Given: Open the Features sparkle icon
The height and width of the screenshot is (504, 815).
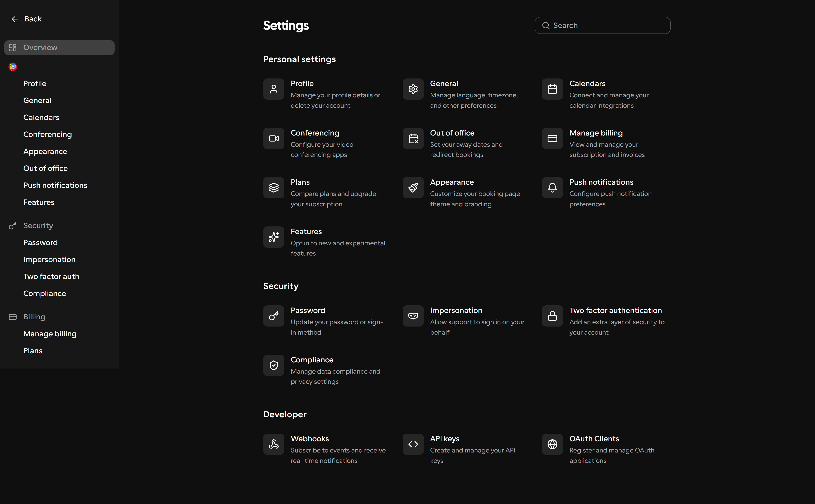Looking at the screenshot, I should coord(274,237).
